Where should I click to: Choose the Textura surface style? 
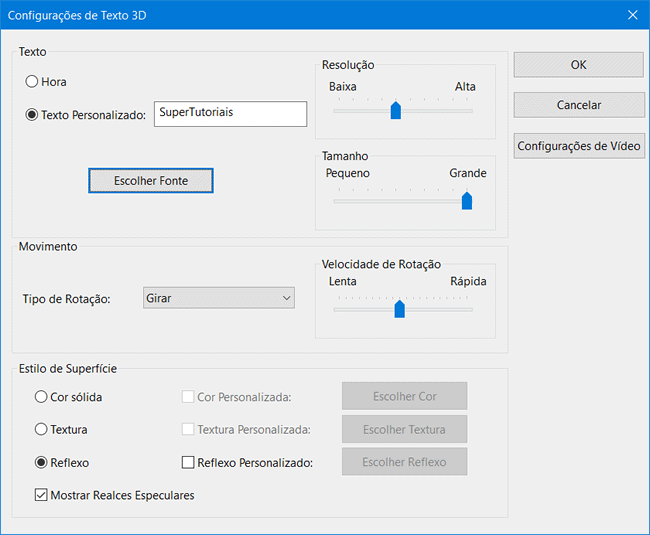click(x=42, y=430)
